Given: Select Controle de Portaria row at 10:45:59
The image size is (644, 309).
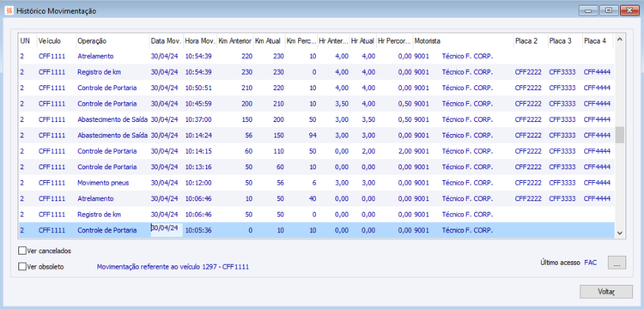Looking at the screenshot, I should click(317, 104).
